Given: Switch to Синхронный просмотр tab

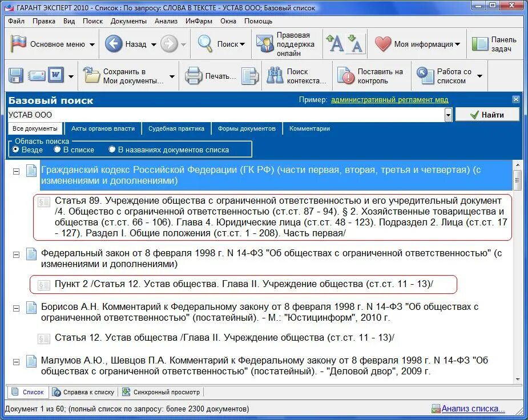Looking at the screenshot, I should tap(161, 392).
